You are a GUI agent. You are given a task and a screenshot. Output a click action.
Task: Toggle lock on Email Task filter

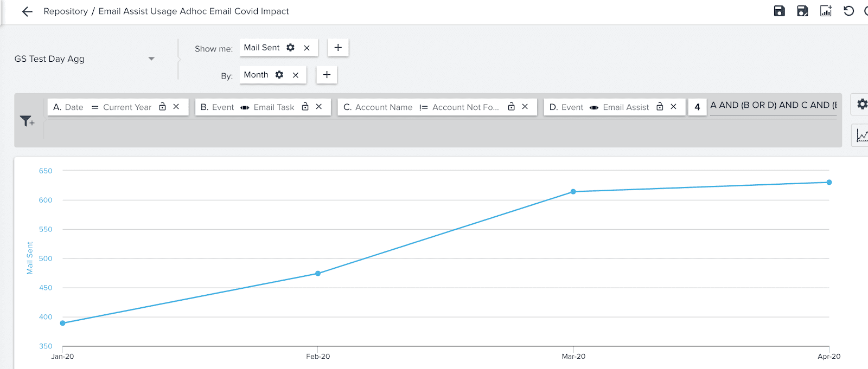(305, 107)
